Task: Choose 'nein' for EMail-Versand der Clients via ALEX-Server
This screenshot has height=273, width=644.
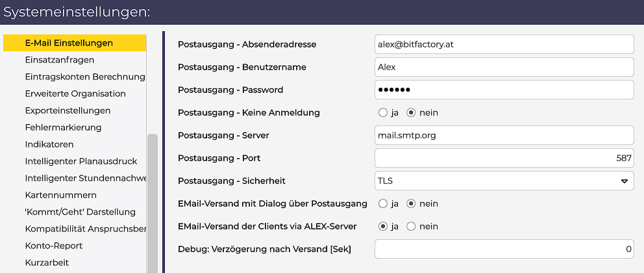Action: 411,226
